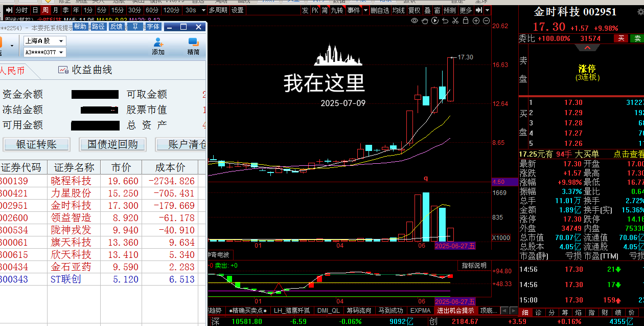The image size is (644, 326).
Task: Select the 1分 minute period
Action: coord(88,10)
